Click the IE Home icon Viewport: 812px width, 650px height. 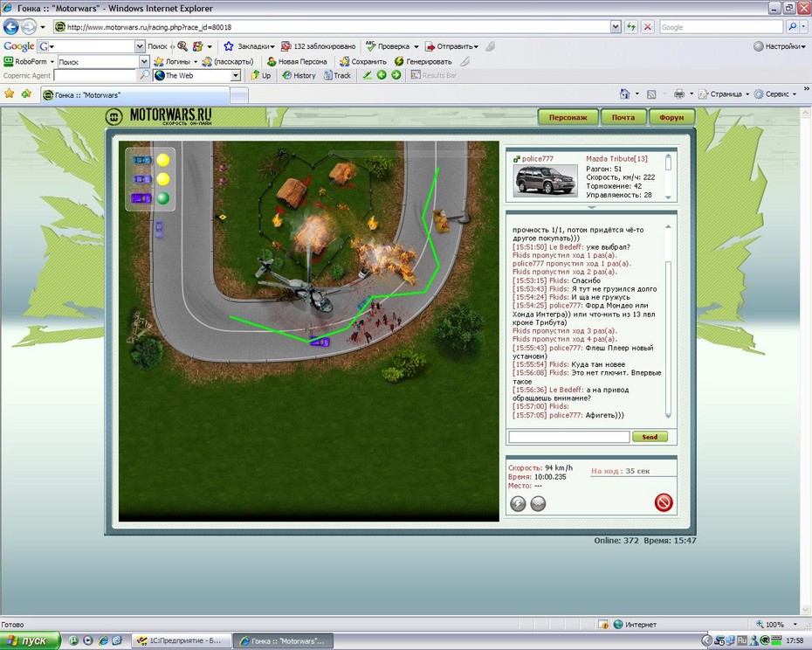pos(624,93)
